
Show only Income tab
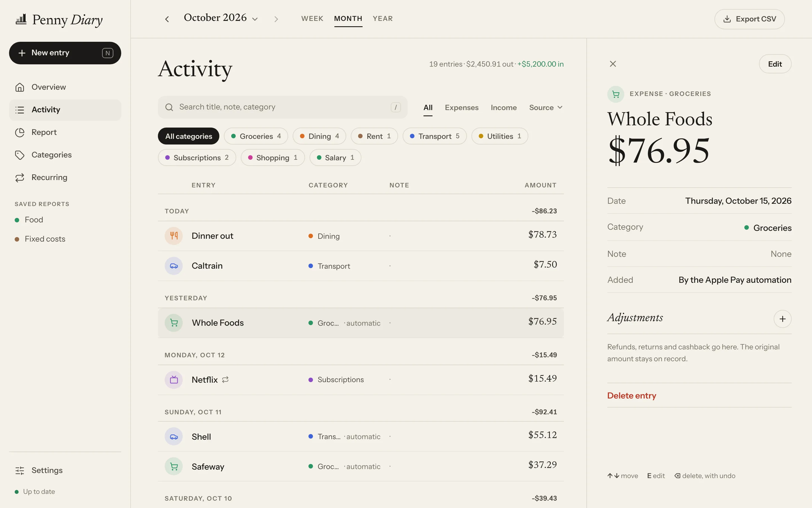point(504,108)
